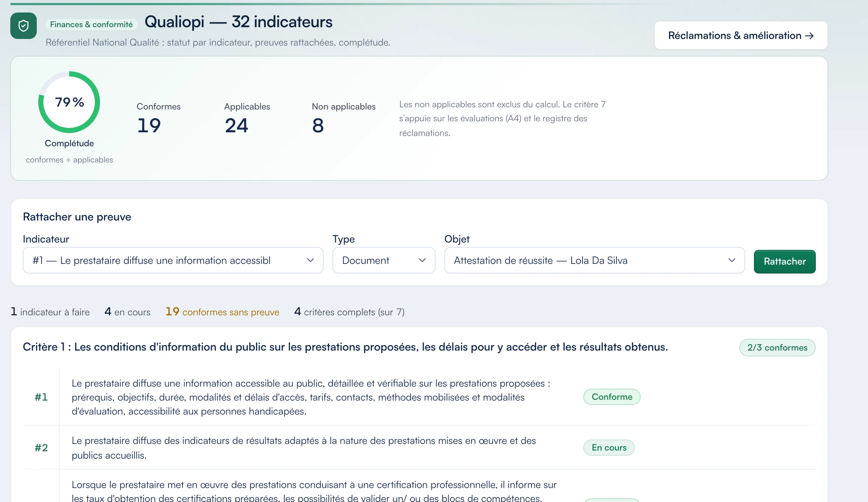This screenshot has width=868, height=502.
Task: Click the Conforme status badge of indicator #1
Action: point(612,397)
